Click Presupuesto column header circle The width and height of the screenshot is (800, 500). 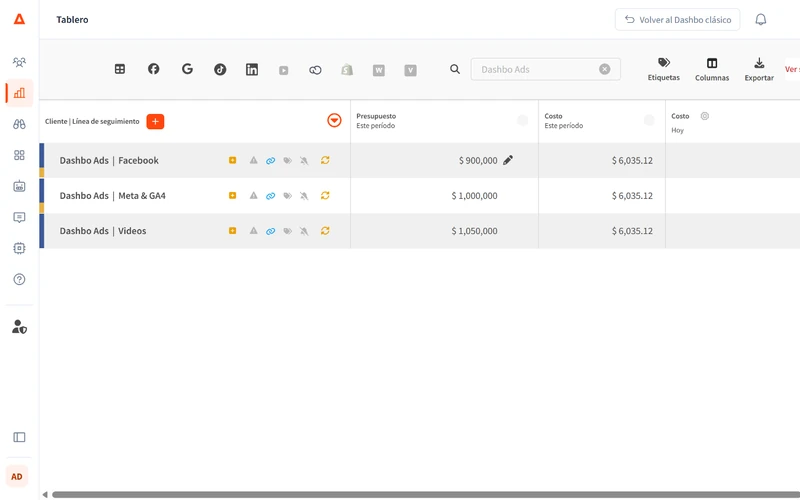click(522, 120)
